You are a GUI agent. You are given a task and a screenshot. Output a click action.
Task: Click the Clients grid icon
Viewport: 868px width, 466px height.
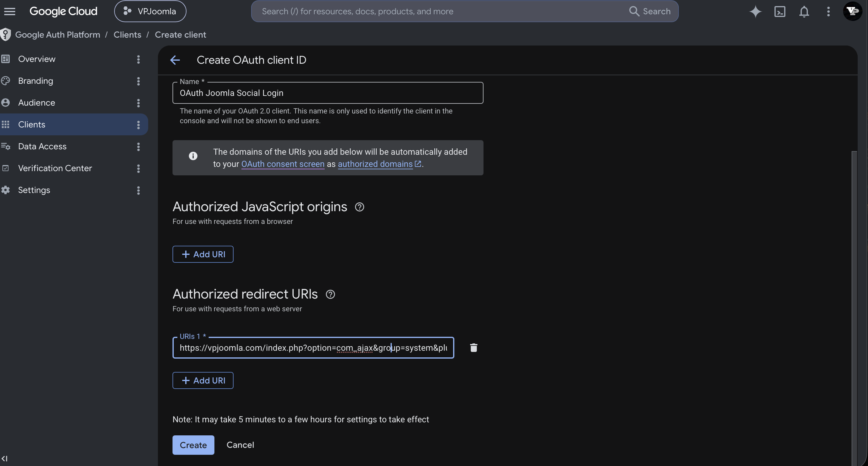pos(5,125)
